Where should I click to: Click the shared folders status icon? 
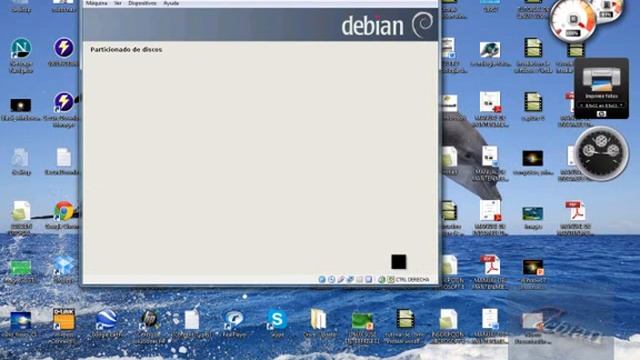click(x=359, y=279)
